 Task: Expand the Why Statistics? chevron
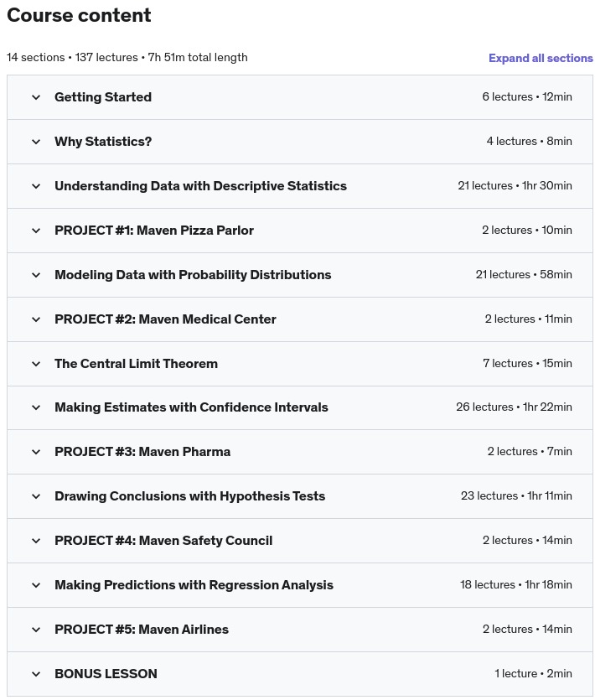pyautogui.click(x=36, y=142)
